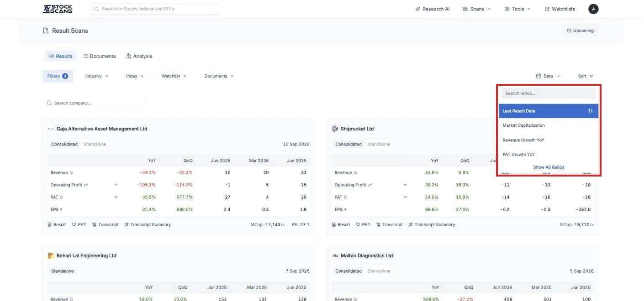Open the Transcript in the Shiprocket card

[389, 225]
